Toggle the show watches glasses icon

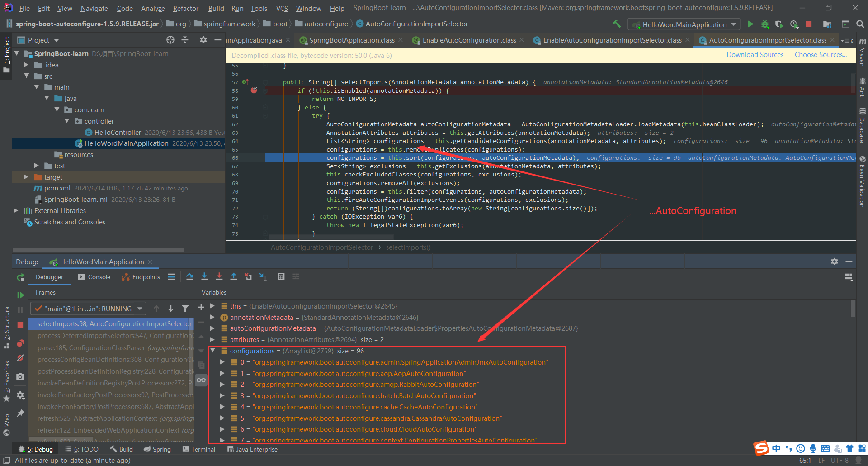[x=201, y=380]
